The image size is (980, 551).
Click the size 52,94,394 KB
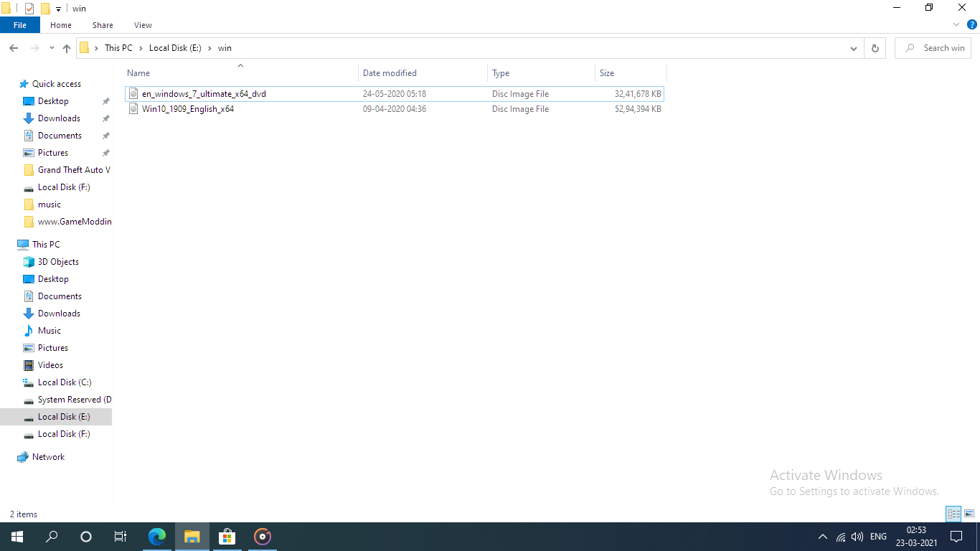[638, 109]
